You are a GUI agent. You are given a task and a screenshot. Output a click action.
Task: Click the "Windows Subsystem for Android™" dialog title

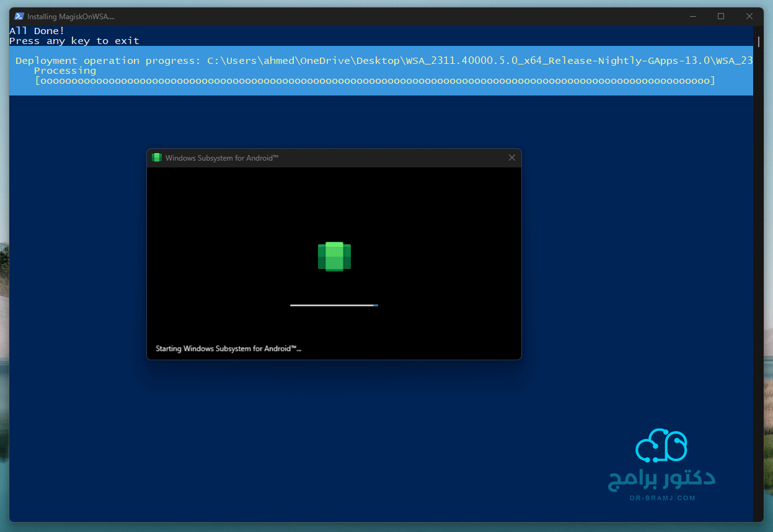[x=222, y=158]
